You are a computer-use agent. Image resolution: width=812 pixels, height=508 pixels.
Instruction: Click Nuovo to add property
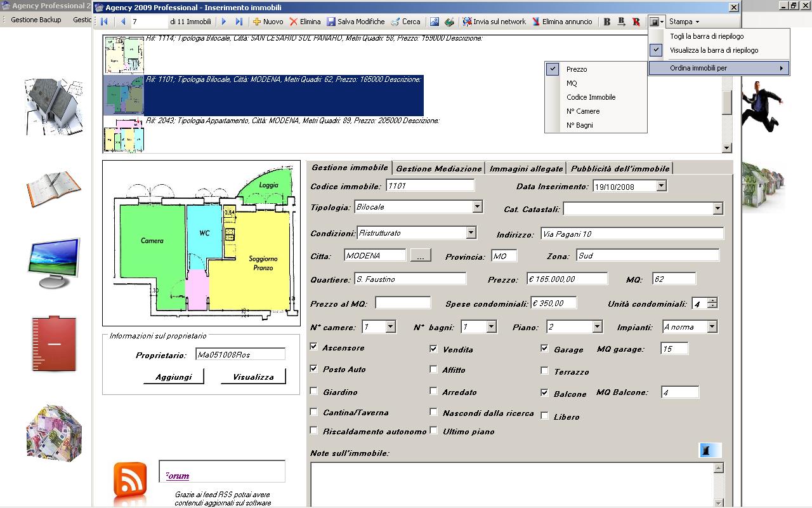268,22
